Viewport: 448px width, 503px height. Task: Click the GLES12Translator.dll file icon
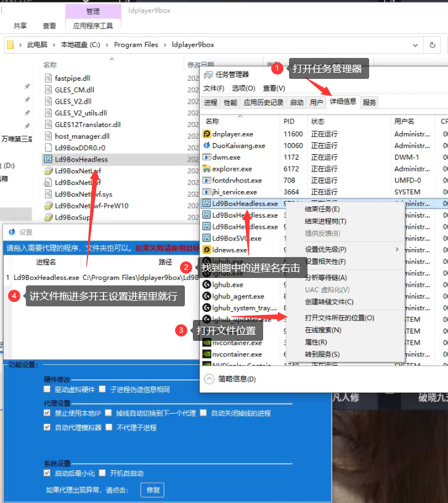[49, 124]
